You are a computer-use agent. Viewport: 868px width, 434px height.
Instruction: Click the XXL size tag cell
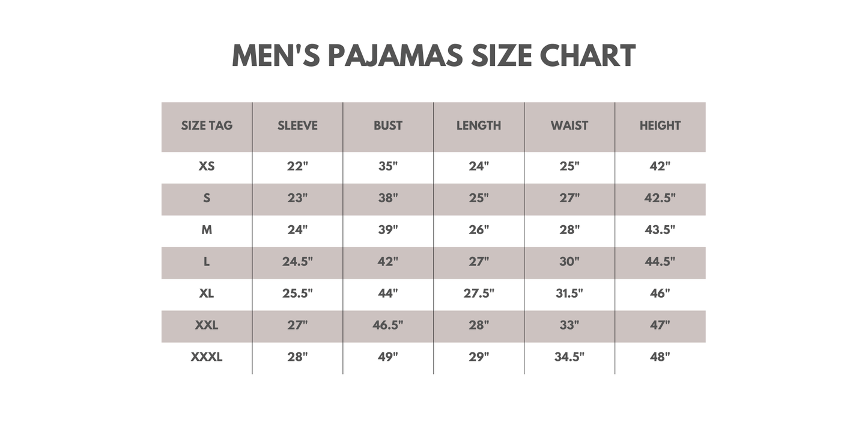pos(207,325)
